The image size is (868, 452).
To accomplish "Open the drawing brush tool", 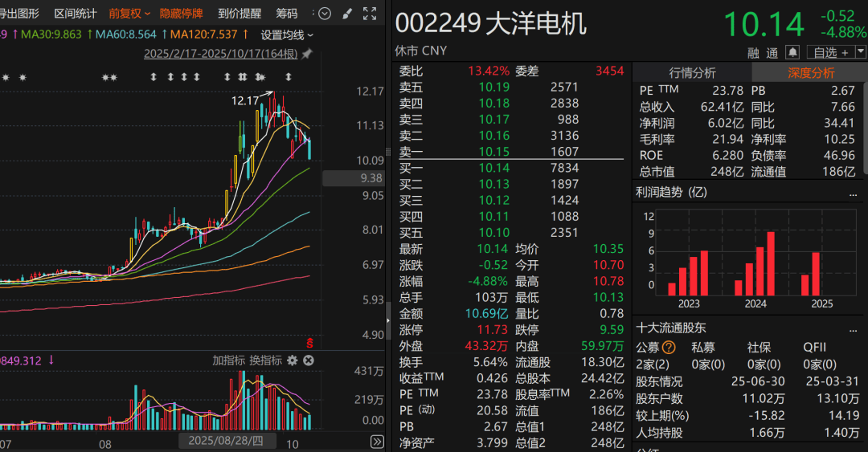I will (x=346, y=14).
